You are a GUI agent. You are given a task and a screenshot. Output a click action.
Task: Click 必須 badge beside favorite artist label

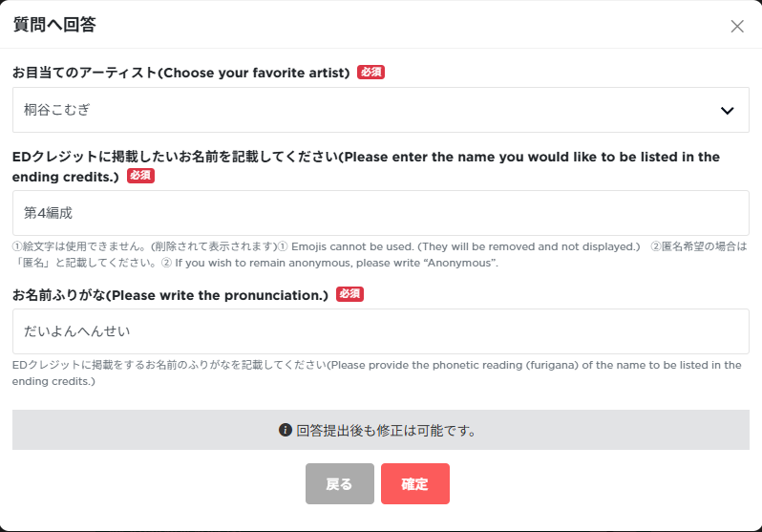[370, 72]
